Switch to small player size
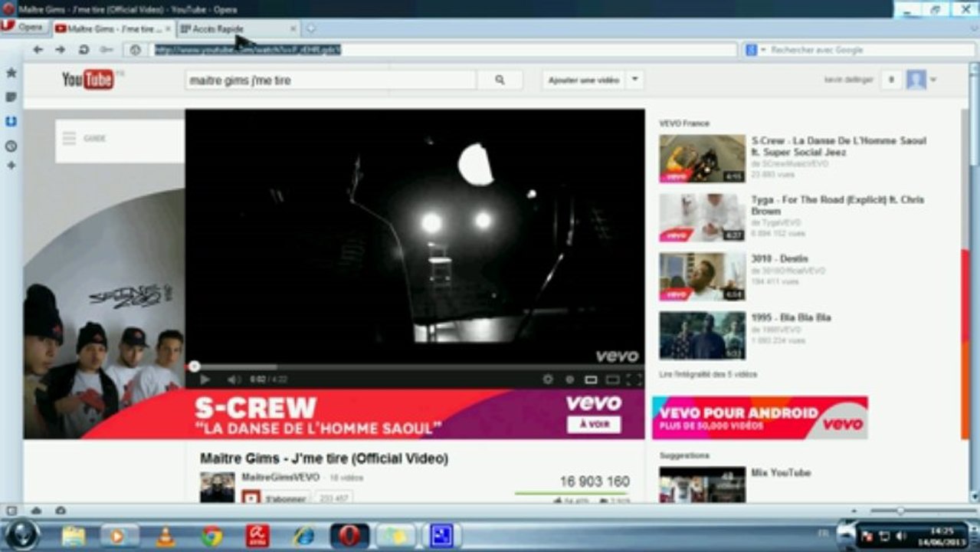Viewport: 980px width, 552px height. point(591,379)
